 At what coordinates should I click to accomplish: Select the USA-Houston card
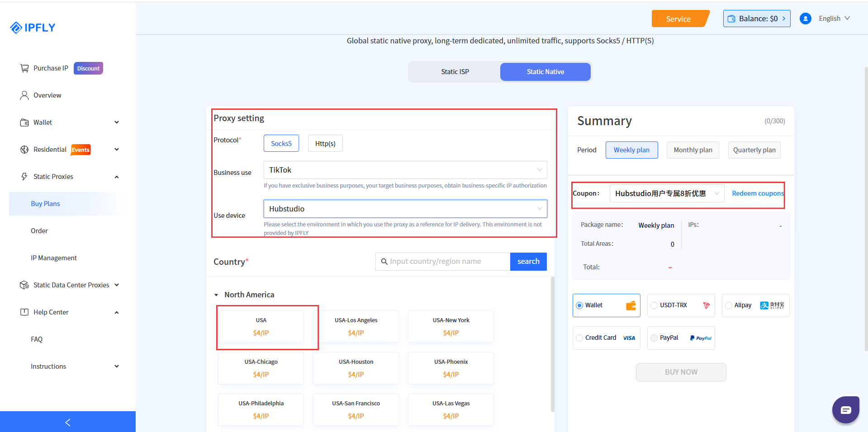(x=356, y=368)
